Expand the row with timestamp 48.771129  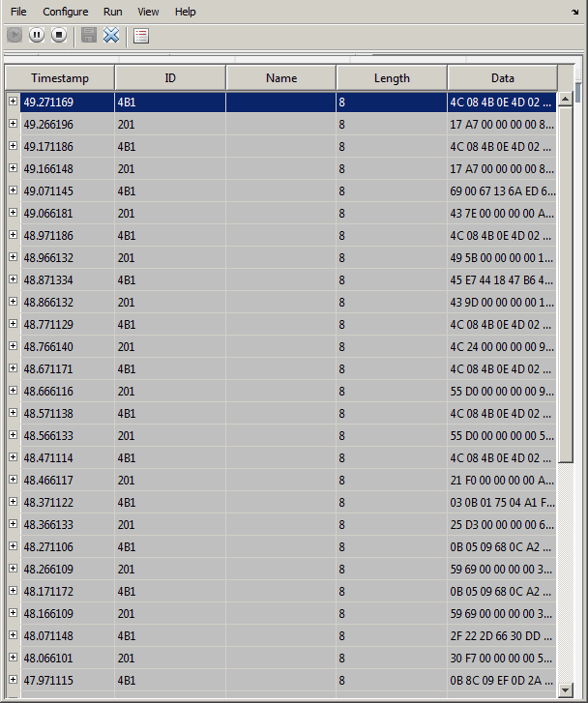point(13,324)
